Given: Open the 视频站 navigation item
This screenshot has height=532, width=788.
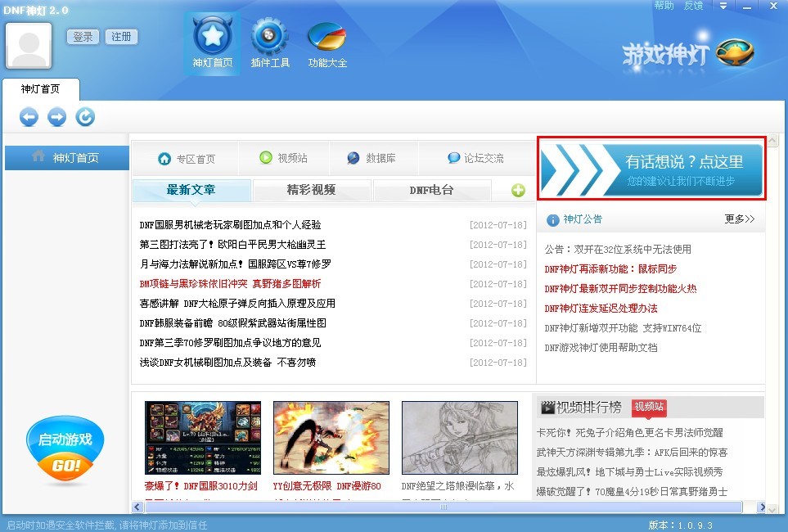Looking at the screenshot, I should [x=283, y=158].
